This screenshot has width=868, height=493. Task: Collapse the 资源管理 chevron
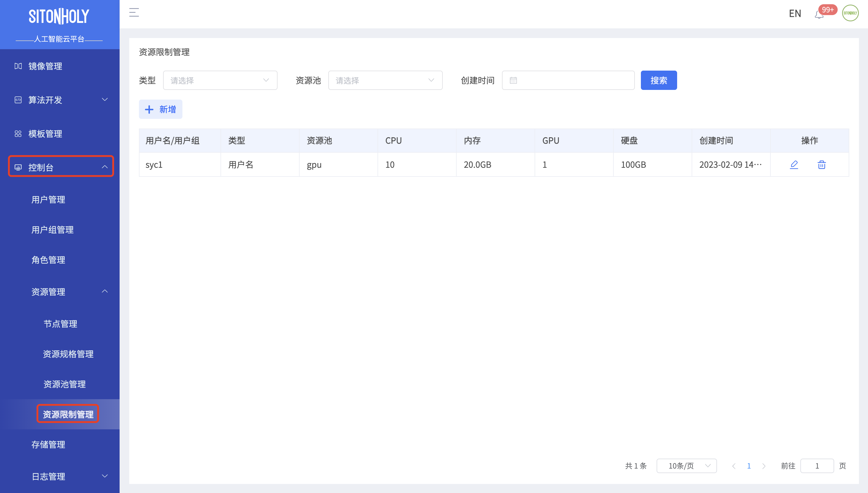coord(105,291)
